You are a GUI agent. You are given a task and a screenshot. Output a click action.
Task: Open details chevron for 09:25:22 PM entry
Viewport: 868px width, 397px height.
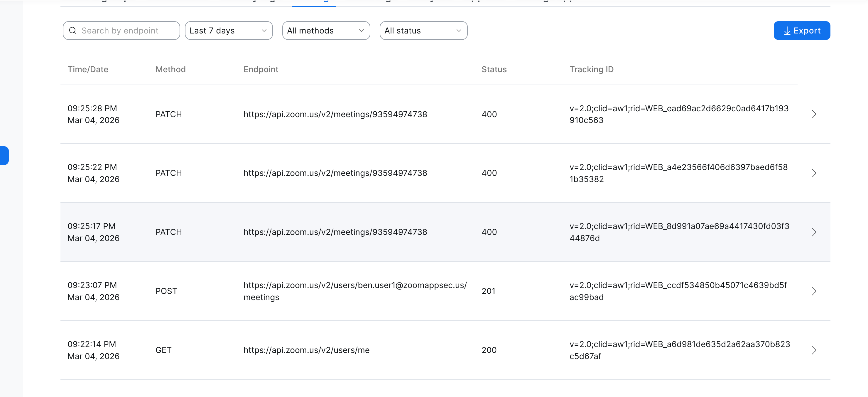click(814, 173)
